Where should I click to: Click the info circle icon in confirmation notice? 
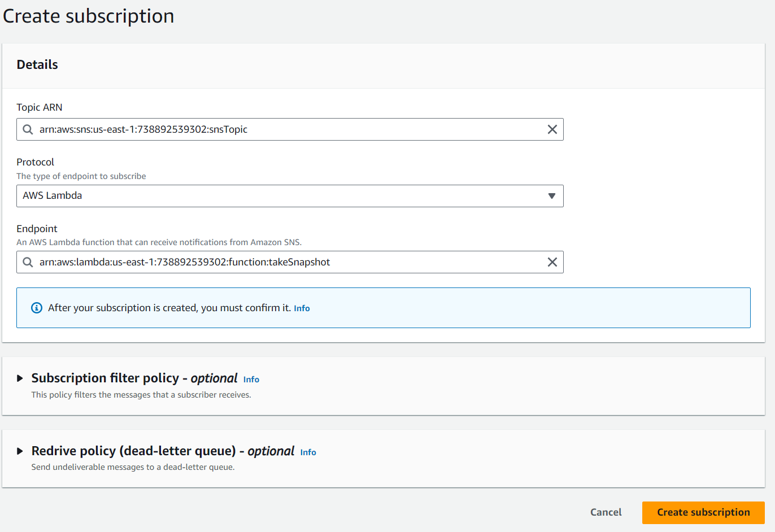(x=37, y=308)
